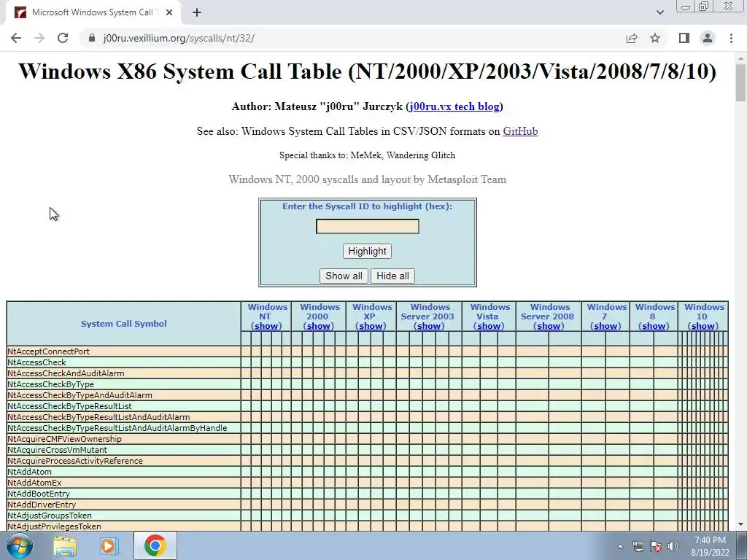Show Windows 8 columns
Viewport: 747px width, 560px height.
[654, 326]
